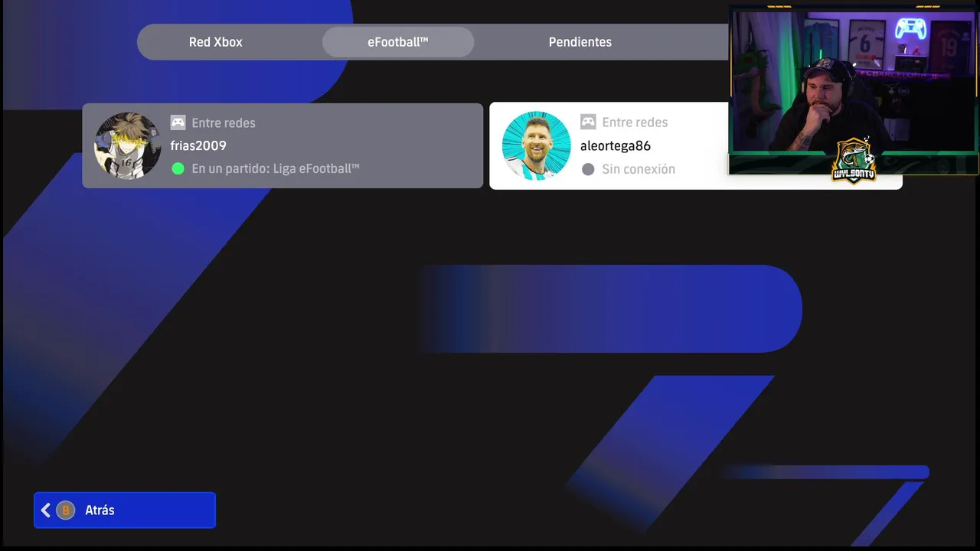Viewport: 980px width, 551px height.
Task: Select the username frias2009
Action: pos(198,145)
